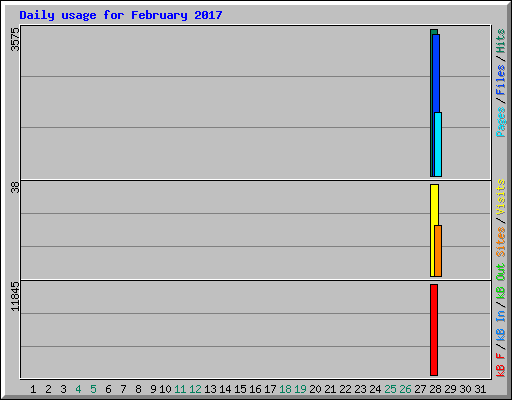Click green weekend day 11 on the x-axis
512x400 pixels.
[x=180, y=389]
